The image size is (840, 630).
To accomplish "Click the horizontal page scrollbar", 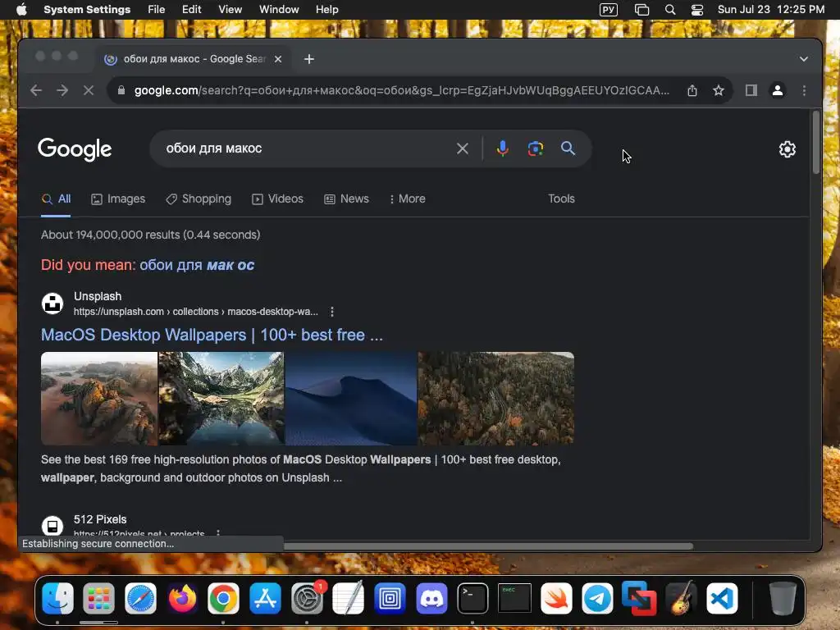I will pos(487,546).
